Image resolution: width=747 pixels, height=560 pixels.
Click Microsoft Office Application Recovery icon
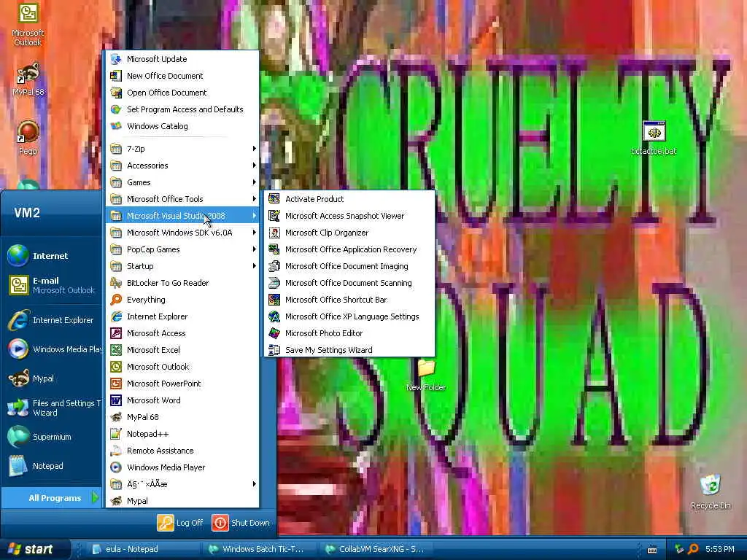coord(274,249)
